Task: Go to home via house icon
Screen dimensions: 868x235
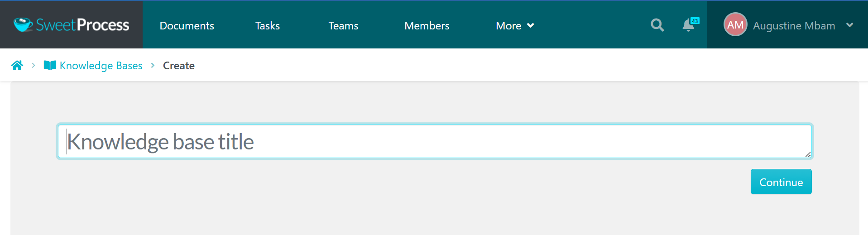Action: [x=17, y=66]
